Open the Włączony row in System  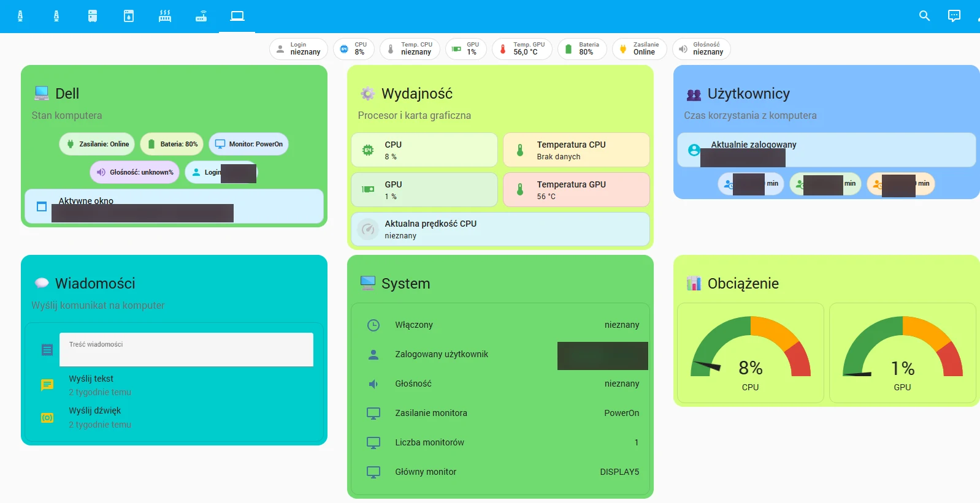[500, 325]
